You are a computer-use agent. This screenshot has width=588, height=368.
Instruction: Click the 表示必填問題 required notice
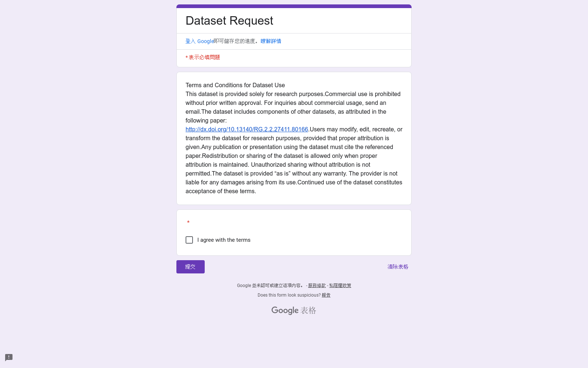pyautogui.click(x=204, y=57)
